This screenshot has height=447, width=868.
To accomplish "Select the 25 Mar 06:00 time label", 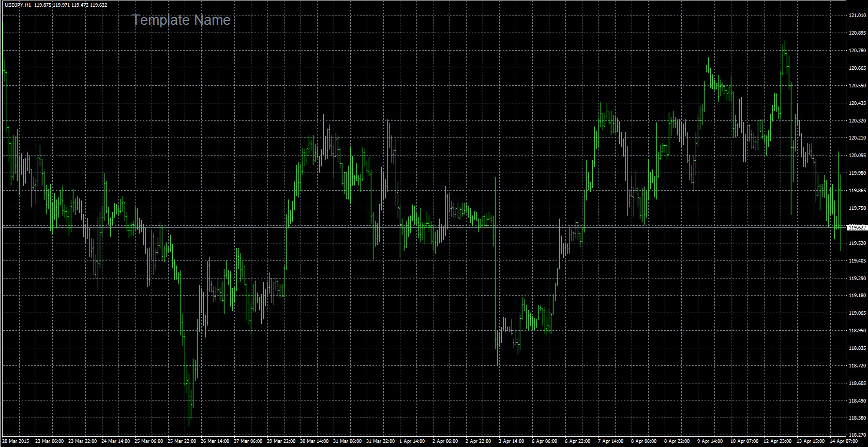I will pos(148,442).
